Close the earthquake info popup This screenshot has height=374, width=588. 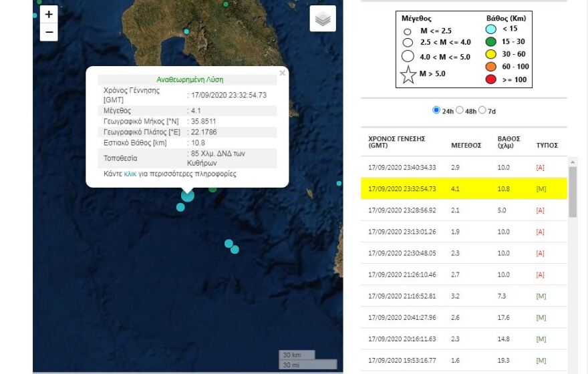point(283,73)
